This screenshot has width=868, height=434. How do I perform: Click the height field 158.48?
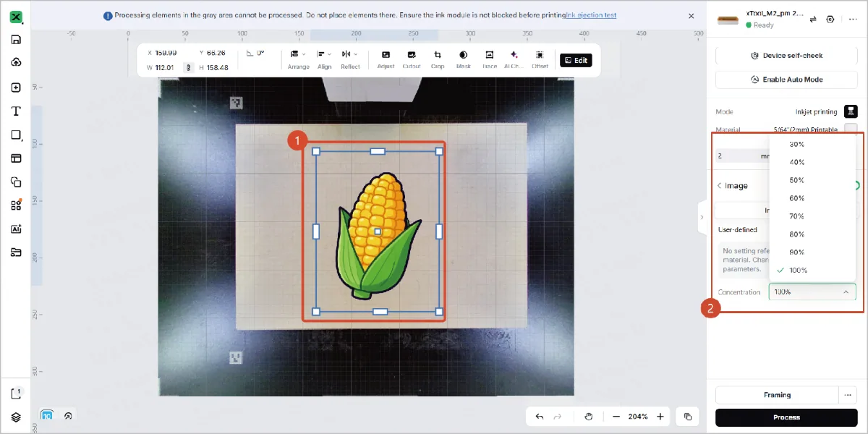217,67
